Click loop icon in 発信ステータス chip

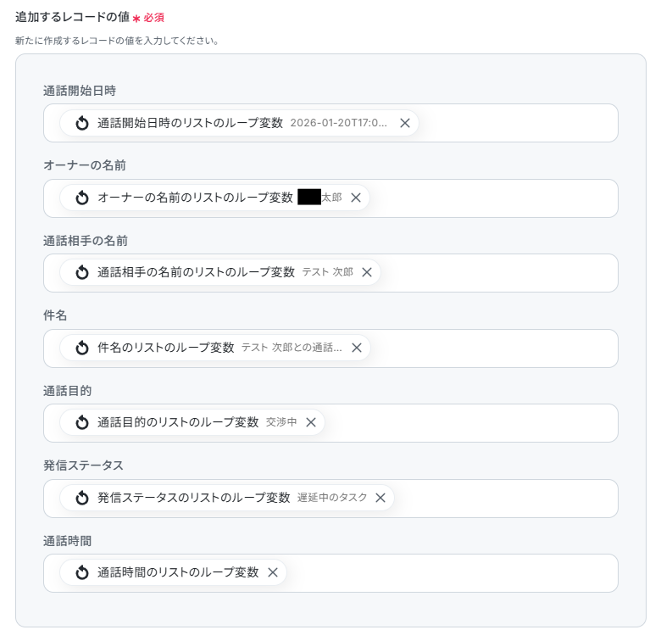pos(82,498)
